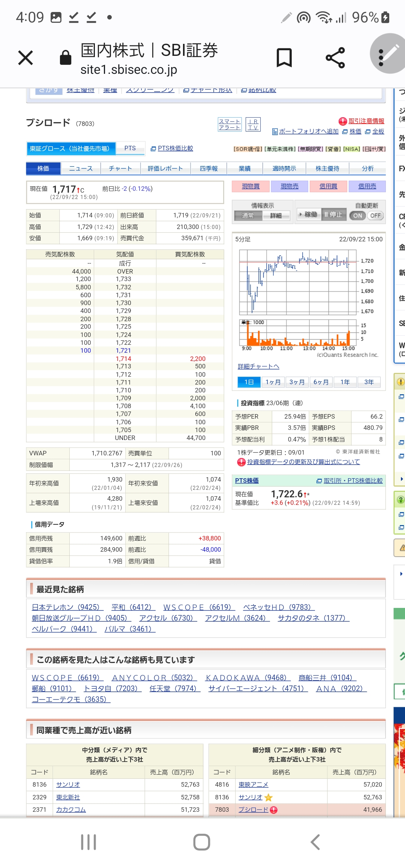Open 東映アニメ in the peer table
405x868 pixels.
(253, 785)
